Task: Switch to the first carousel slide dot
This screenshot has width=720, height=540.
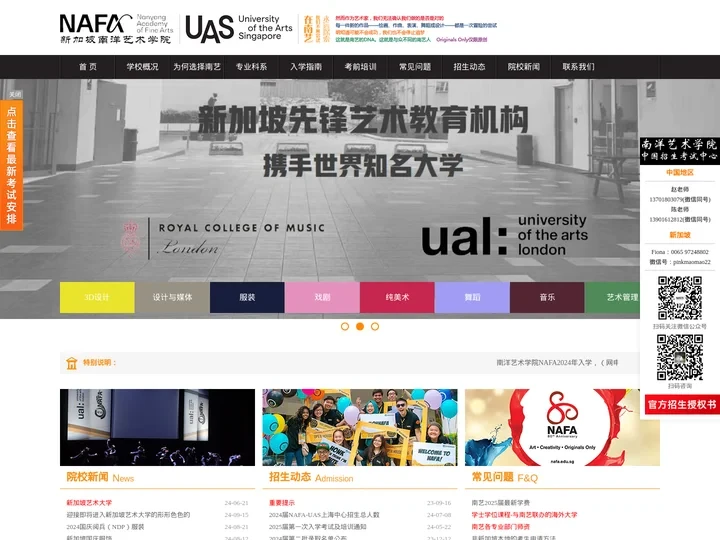Action: [x=345, y=326]
